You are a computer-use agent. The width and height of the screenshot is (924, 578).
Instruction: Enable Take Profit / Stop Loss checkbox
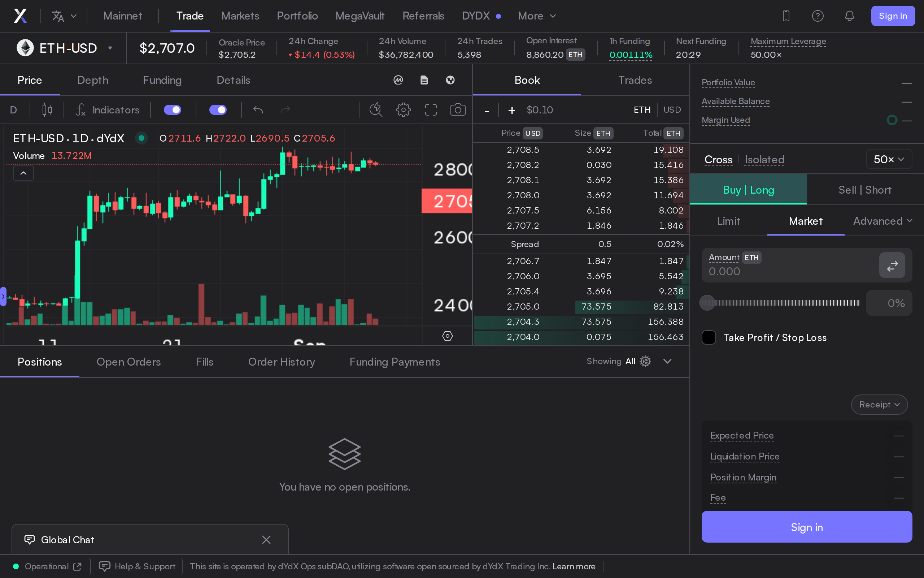pos(709,337)
